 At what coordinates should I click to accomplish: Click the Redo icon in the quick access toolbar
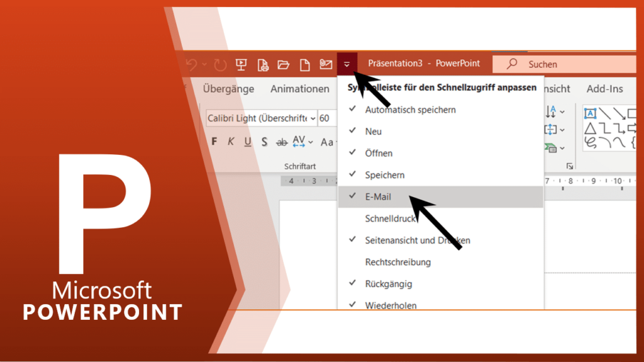220,65
